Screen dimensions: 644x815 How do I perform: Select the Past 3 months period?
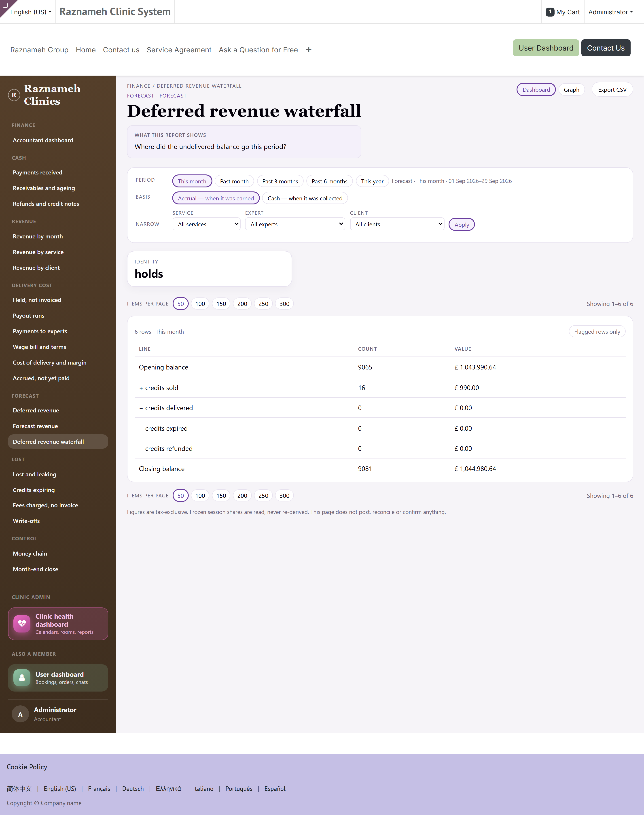pyautogui.click(x=280, y=181)
